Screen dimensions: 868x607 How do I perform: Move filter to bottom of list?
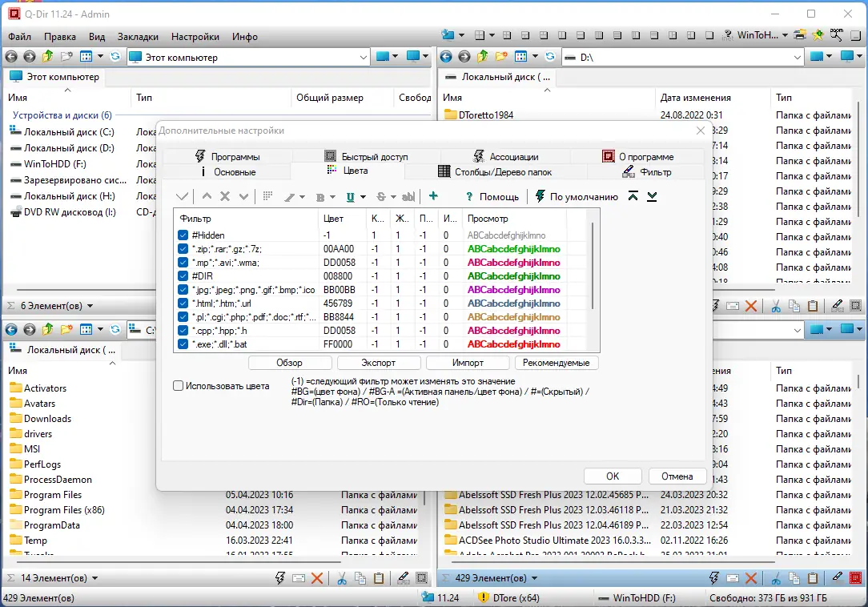tap(652, 196)
